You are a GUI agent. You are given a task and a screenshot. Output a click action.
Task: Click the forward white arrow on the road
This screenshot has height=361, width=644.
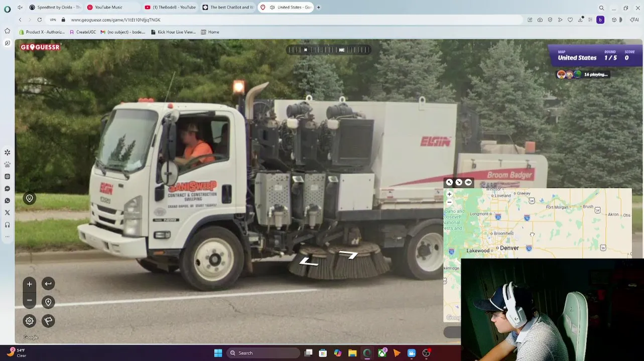point(348,255)
